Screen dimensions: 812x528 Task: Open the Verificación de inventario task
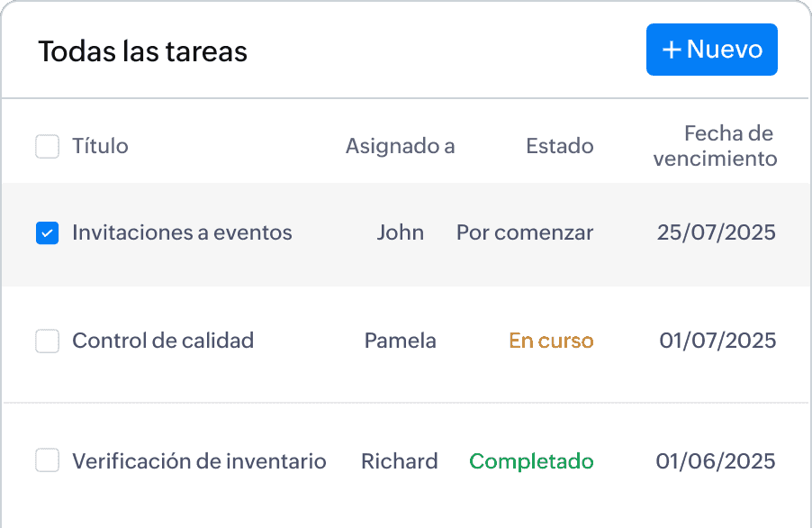coord(199,461)
